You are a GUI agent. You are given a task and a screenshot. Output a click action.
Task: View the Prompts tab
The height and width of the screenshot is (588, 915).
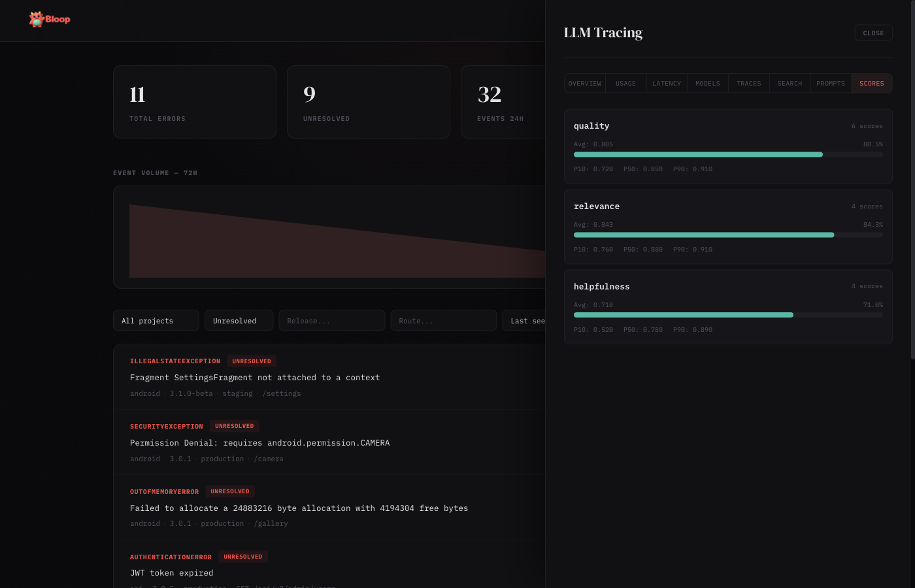(x=831, y=84)
